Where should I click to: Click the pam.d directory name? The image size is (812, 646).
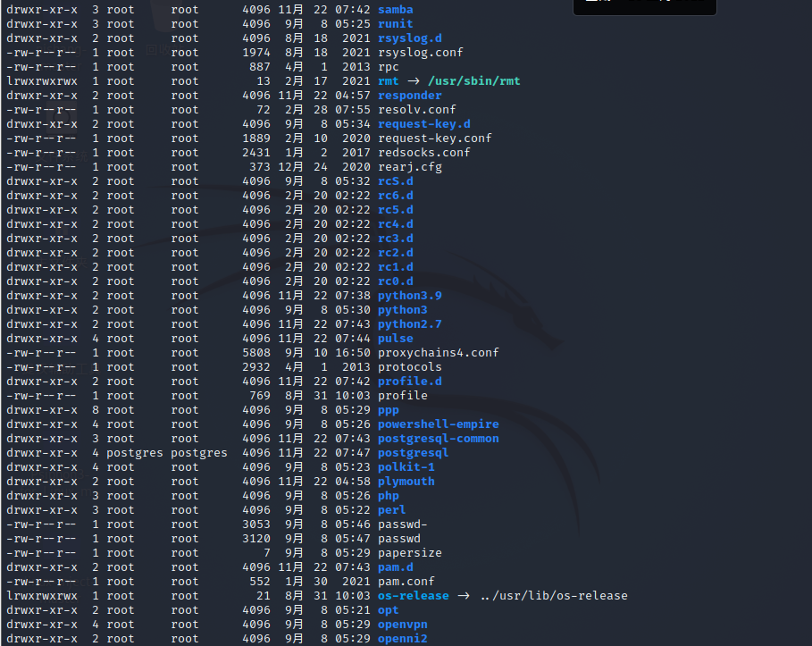[x=395, y=567]
